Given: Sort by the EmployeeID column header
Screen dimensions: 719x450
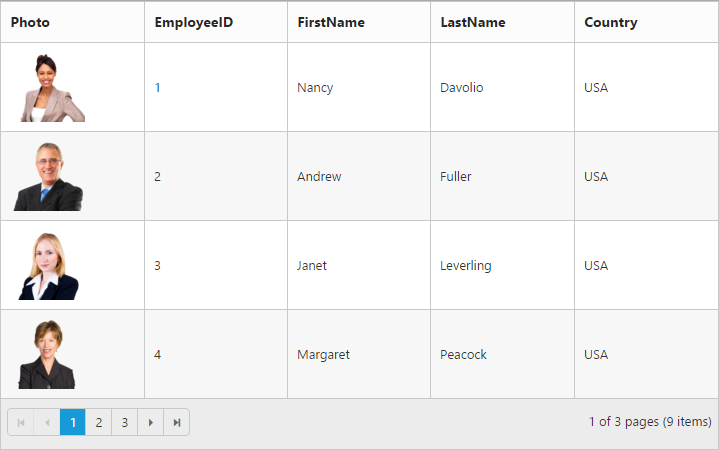Looking at the screenshot, I should 216,22.
